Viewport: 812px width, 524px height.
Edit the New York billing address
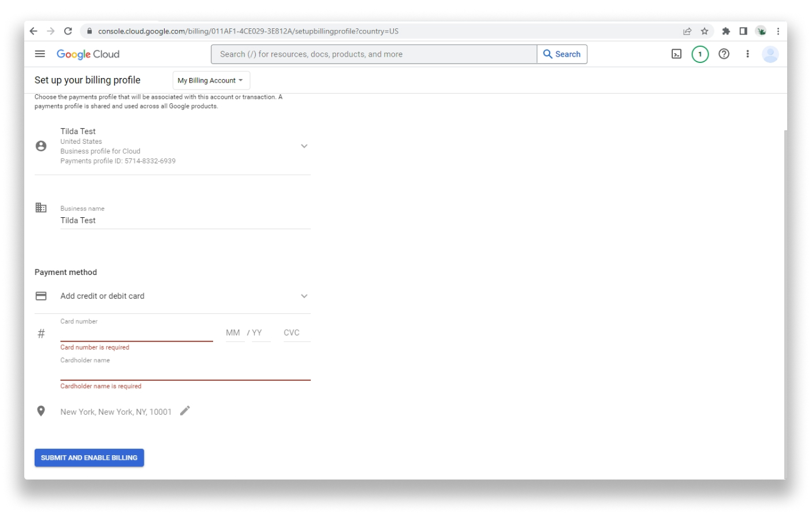pos(185,411)
